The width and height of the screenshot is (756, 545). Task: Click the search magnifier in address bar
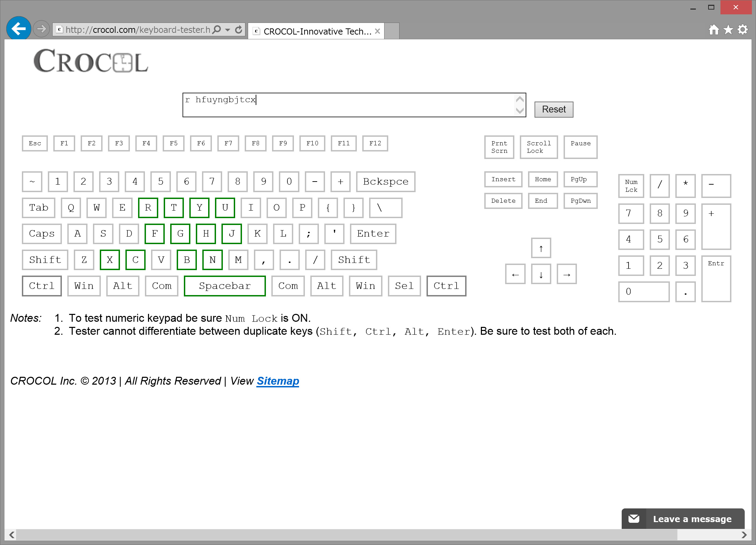click(217, 30)
